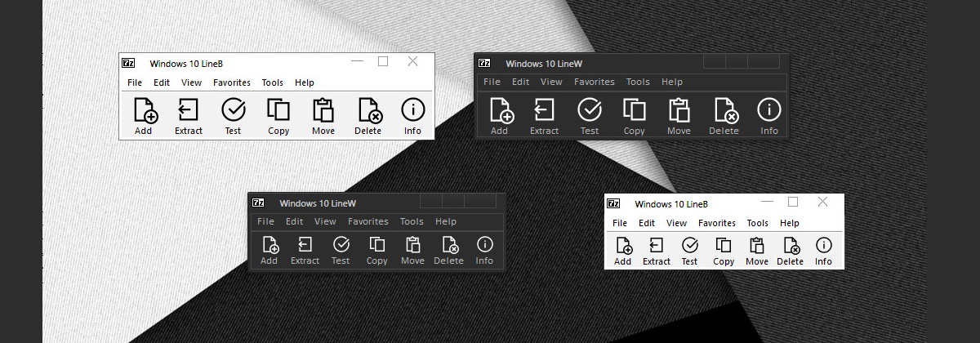Viewport: 980px width, 343px height.
Task: Open Edit menu in large dark LineW window
Action: coord(521,82)
